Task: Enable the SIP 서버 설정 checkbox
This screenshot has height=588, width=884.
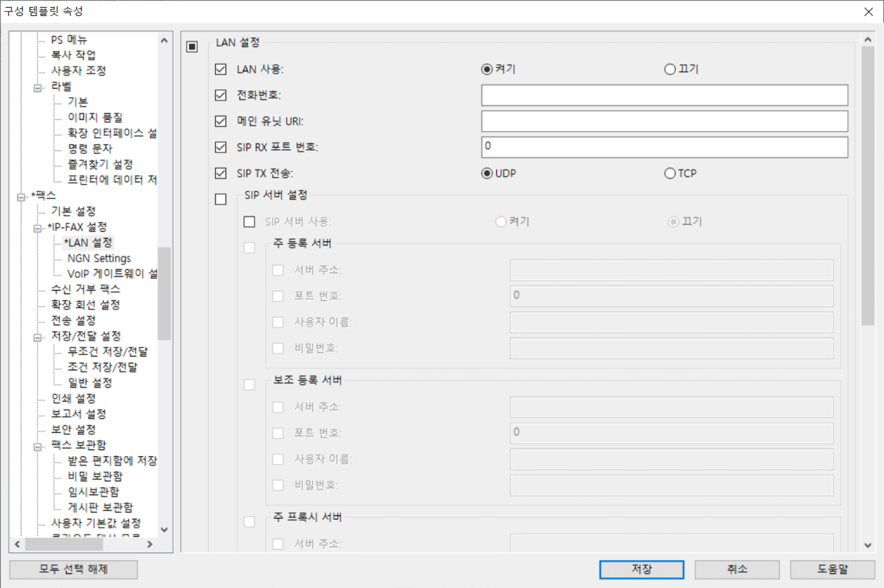Action: [x=221, y=199]
